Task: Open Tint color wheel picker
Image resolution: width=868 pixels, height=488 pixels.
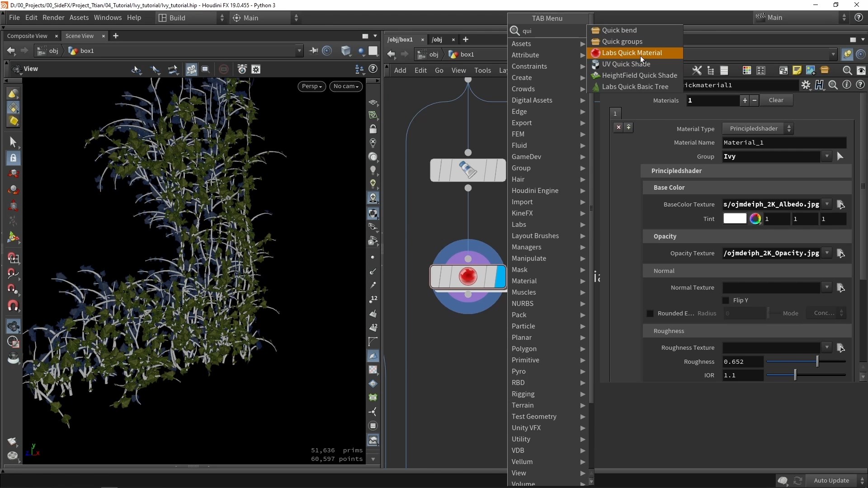Action: pos(755,219)
